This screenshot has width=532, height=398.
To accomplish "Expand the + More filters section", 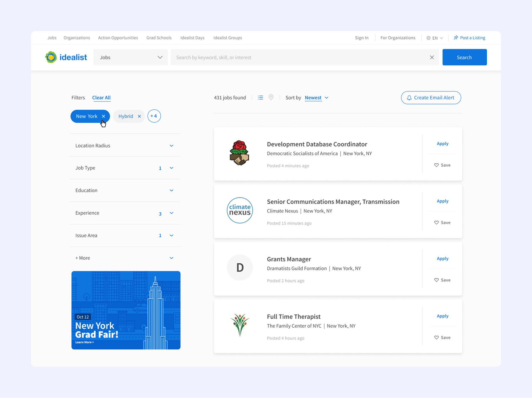I will 125,258.
